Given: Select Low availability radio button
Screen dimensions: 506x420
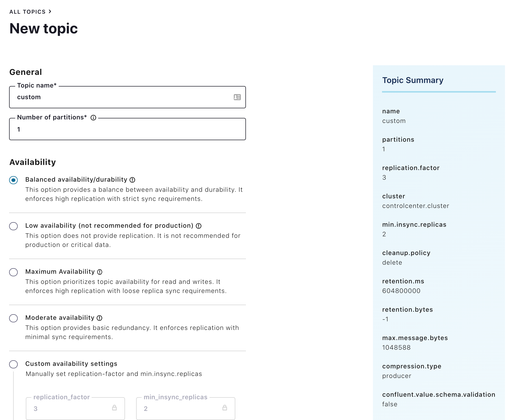Looking at the screenshot, I should (x=13, y=226).
